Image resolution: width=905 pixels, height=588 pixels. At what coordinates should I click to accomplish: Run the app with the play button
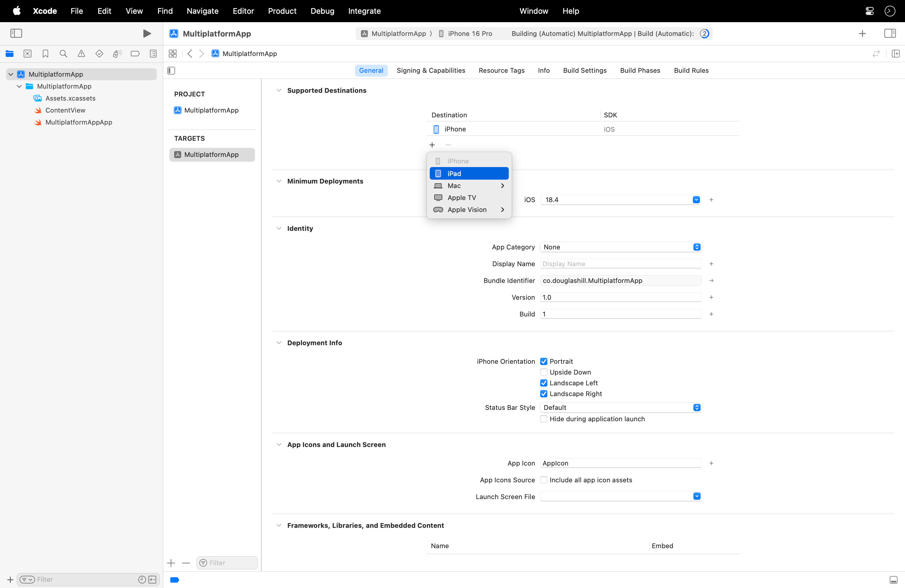147,34
